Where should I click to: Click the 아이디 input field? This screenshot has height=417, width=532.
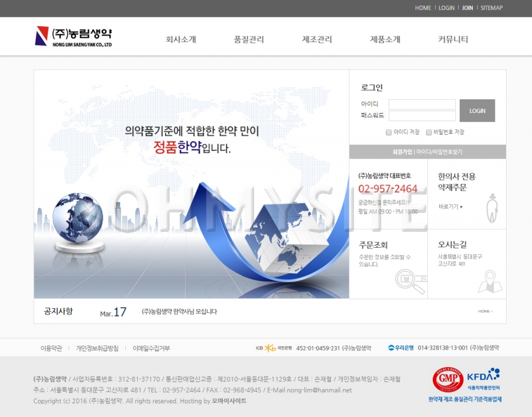[x=421, y=104]
